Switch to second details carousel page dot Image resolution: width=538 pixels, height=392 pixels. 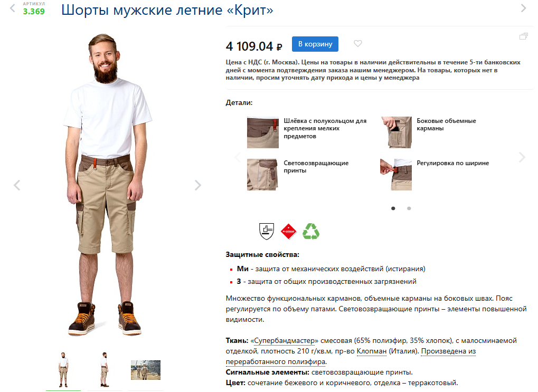[409, 208]
